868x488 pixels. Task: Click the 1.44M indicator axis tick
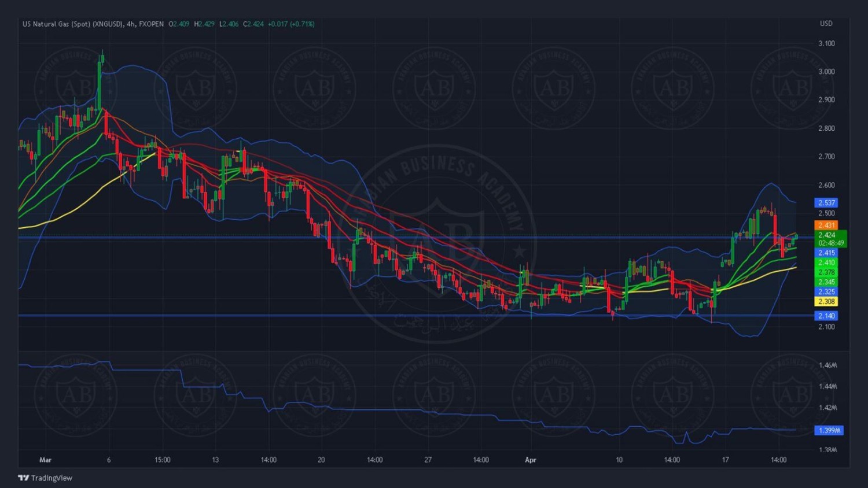pos(828,386)
